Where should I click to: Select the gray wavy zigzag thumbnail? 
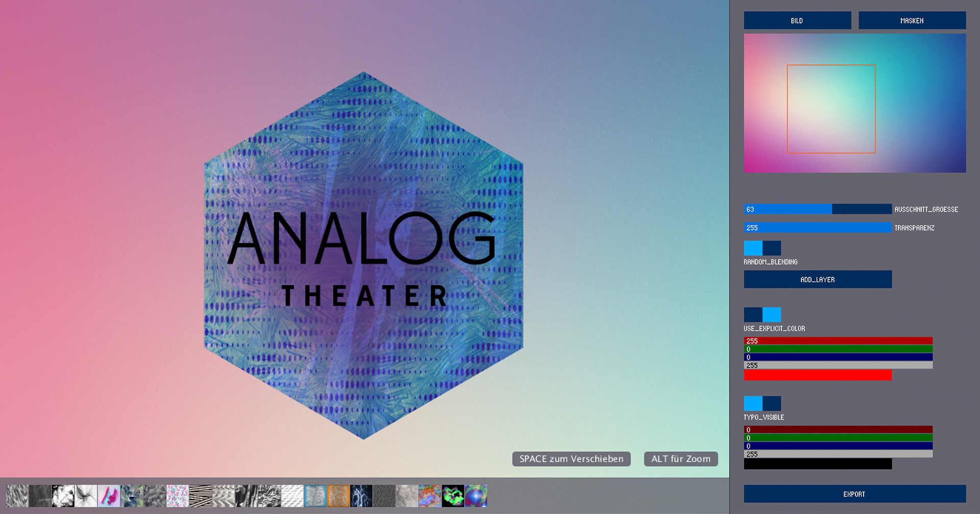(224, 496)
